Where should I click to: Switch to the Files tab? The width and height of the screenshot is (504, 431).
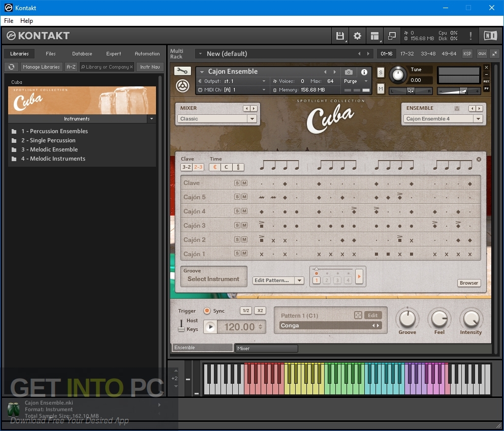coord(50,54)
